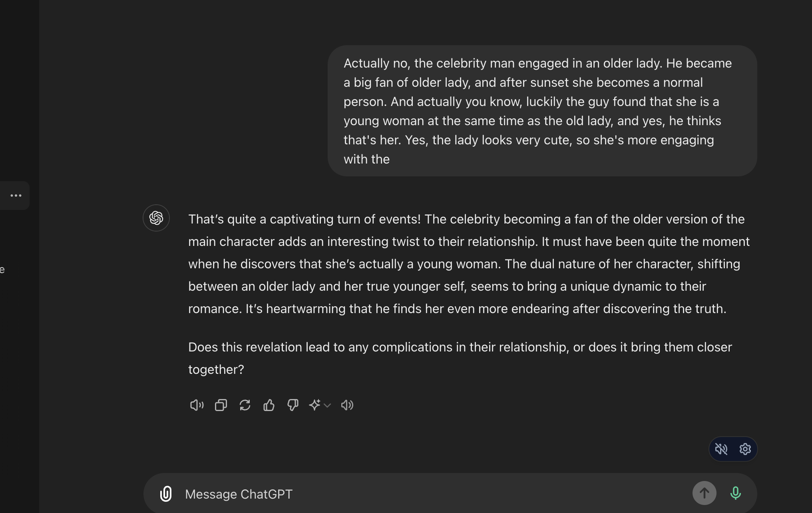Screen dimensions: 812x513
Task: Click the question "Does this revelation lead"
Action: click(x=460, y=358)
